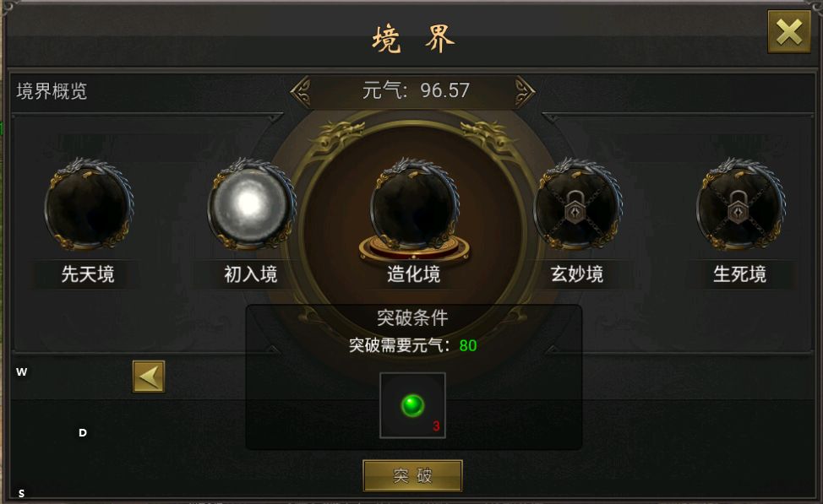Click the locked 生死境 orb
The width and height of the screenshot is (823, 504).
[740, 203]
